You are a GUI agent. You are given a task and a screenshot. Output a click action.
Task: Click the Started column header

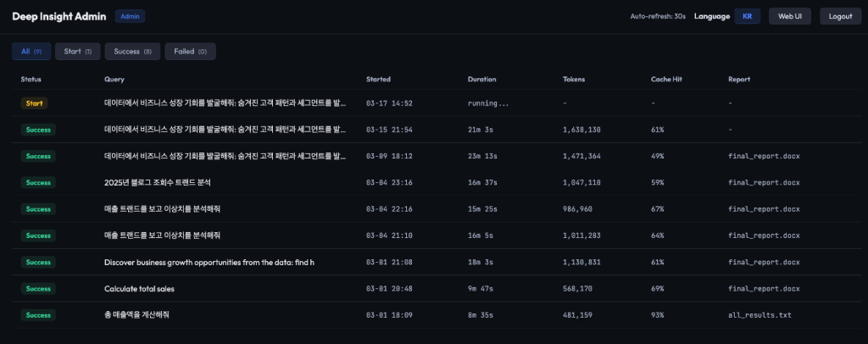[x=378, y=79]
